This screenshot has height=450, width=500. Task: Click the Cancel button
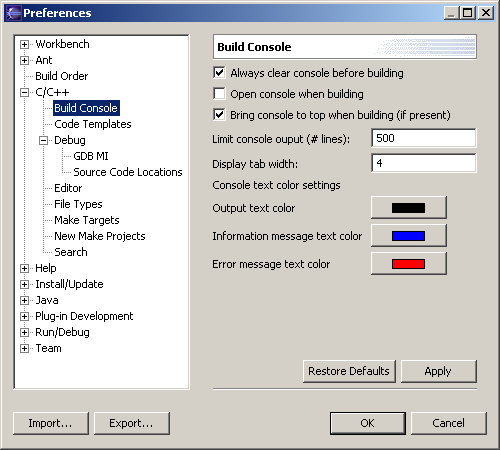pos(449,423)
